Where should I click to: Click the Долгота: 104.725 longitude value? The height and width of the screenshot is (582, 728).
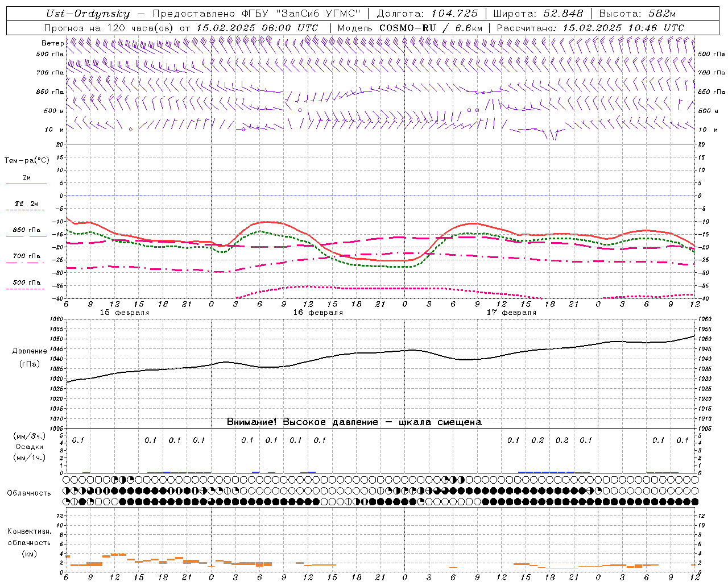pyautogui.click(x=427, y=14)
